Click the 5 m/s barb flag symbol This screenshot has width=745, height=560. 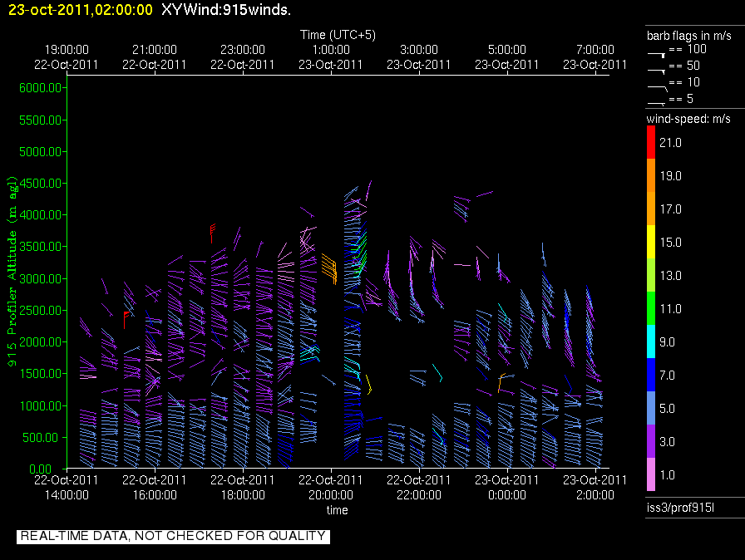click(x=657, y=101)
